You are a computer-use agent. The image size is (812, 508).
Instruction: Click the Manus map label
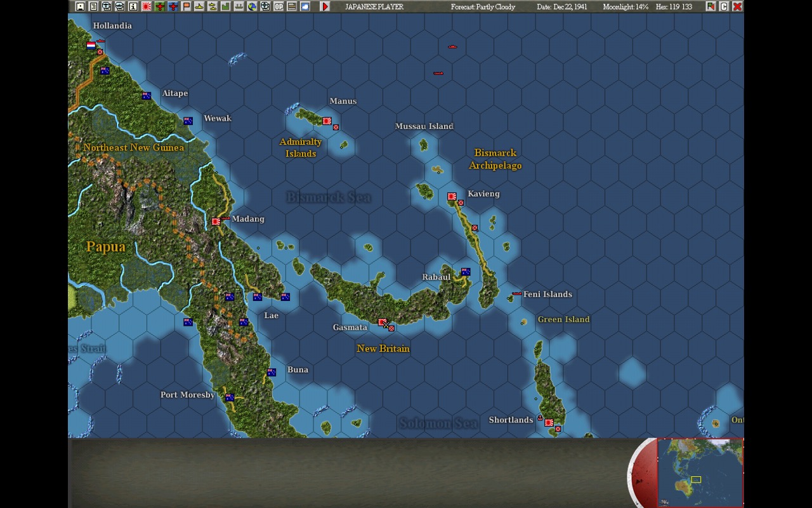[x=343, y=101]
